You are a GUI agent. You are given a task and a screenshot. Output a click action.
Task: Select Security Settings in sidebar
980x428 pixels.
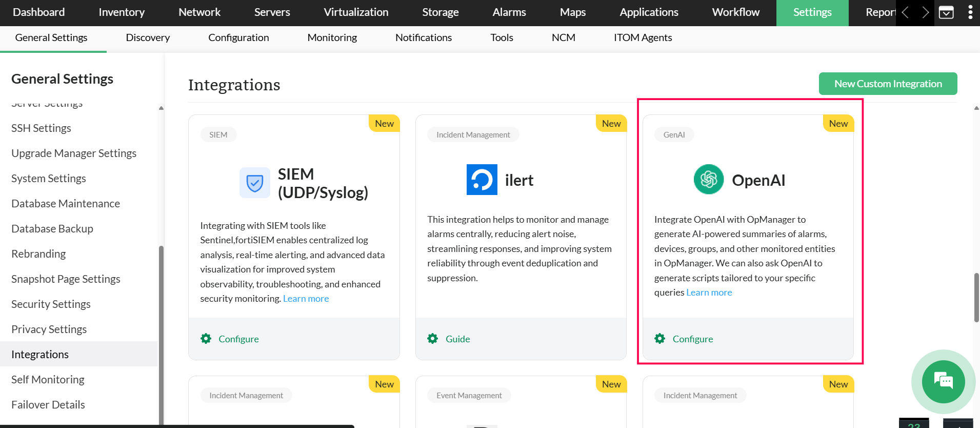click(51, 304)
